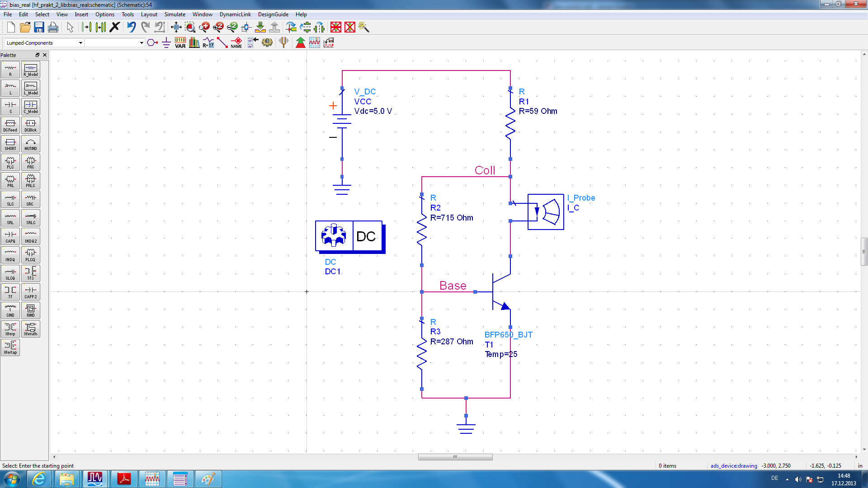Close the Palette panel
The height and width of the screenshot is (488, 868).
coord(45,55)
